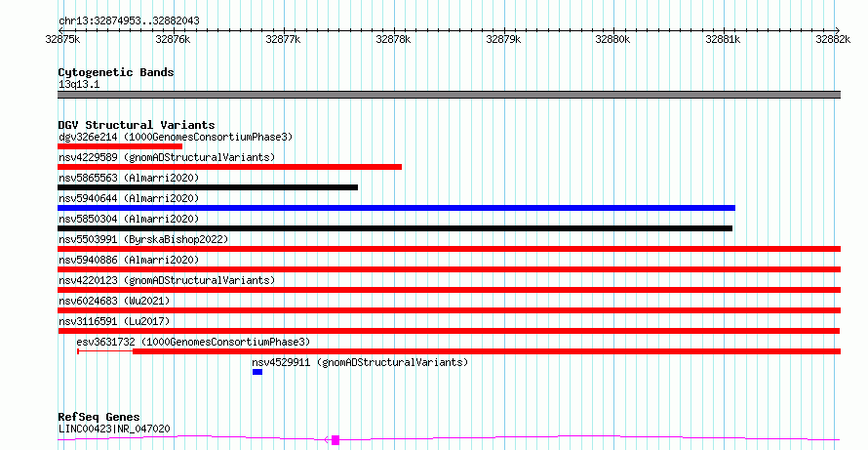This screenshot has width=868, height=450.
Task: Click the chr13:32874953..32882043 coordinate label
Action: pyautogui.click(x=129, y=21)
